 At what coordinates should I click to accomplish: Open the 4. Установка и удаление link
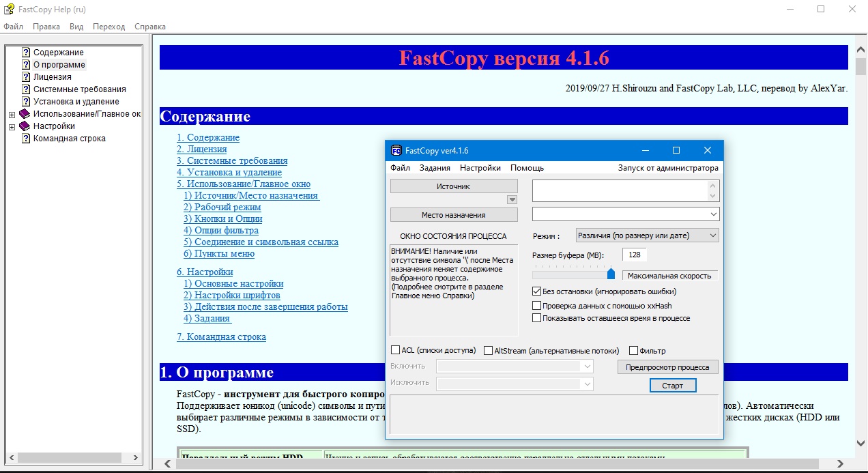click(x=229, y=173)
